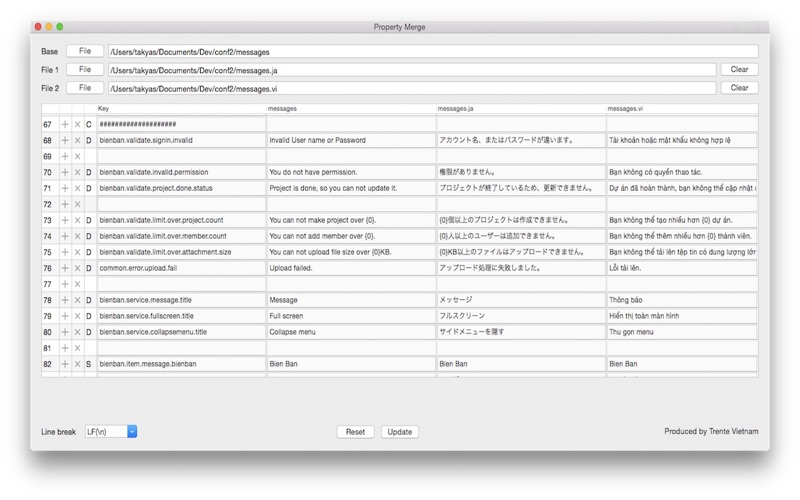Click the Update button
Screen dimensions: 800x500
click(399, 432)
